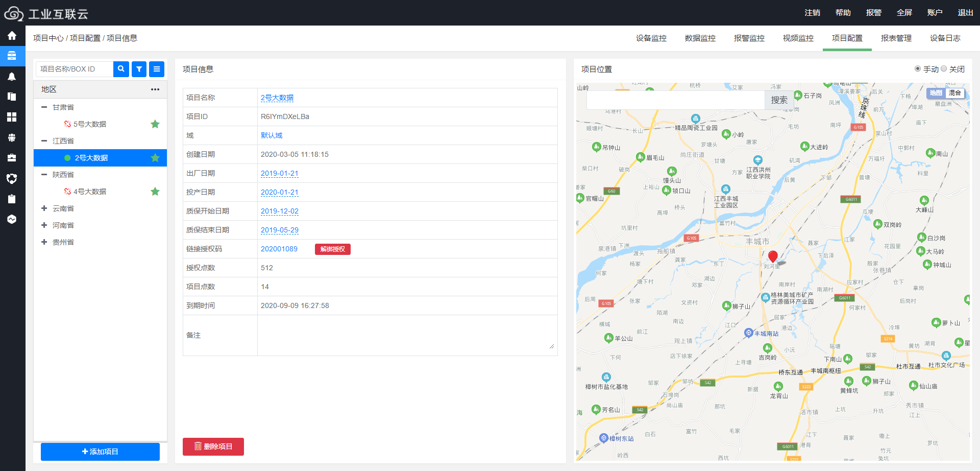Click 账户 in the top bar
The width and height of the screenshot is (980, 471).
tap(935, 13)
